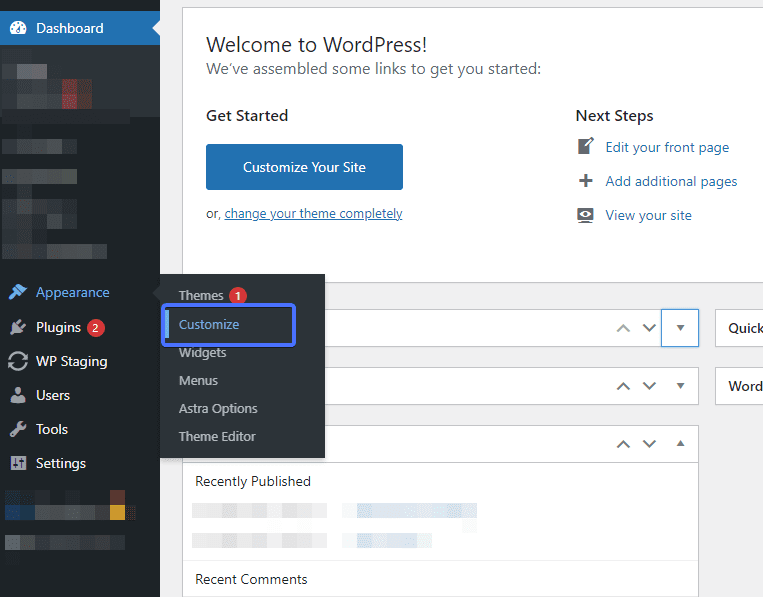The image size is (763, 597).
Task: Open the Tools menu
Action: (80, 429)
